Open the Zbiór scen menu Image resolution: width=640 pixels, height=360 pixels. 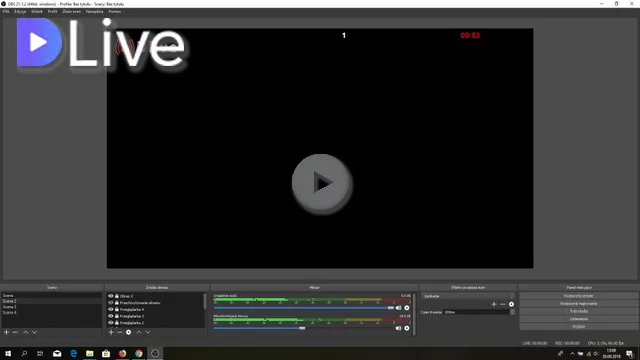(x=72, y=11)
